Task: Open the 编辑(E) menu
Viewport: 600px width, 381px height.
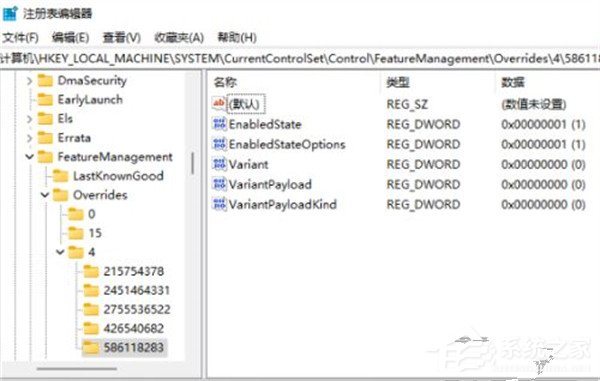Action: (70, 37)
